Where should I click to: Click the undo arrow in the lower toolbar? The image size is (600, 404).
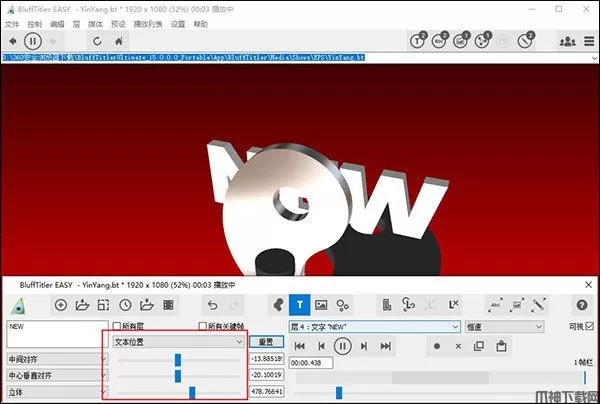(x=211, y=304)
